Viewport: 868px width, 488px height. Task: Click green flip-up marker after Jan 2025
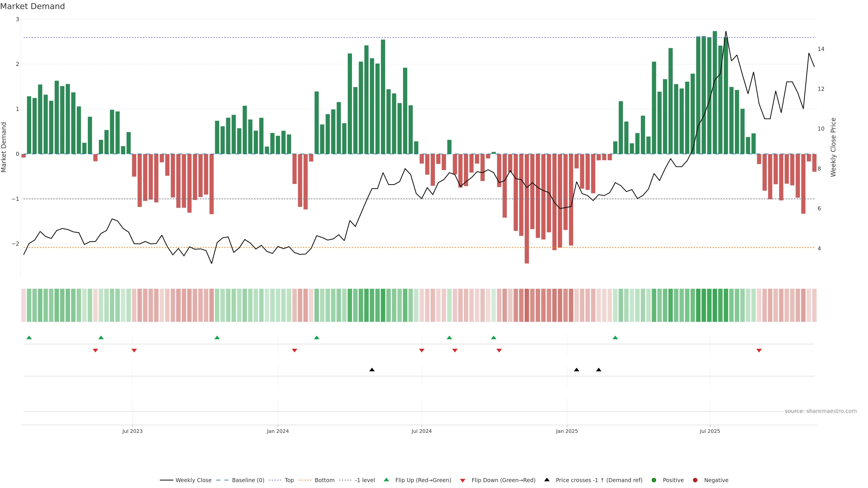tap(615, 338)
